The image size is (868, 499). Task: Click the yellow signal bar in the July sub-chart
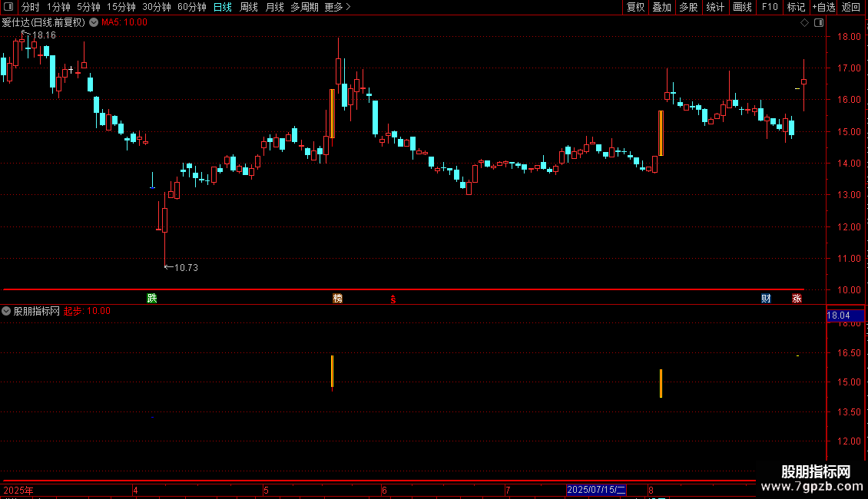point(661,383)
